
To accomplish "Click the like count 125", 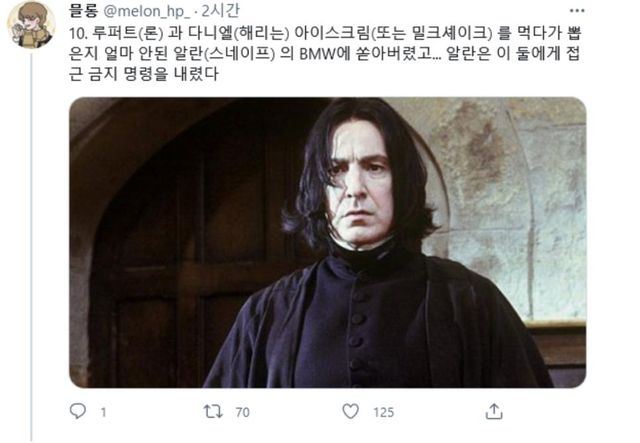I will (x=384, y=412).
